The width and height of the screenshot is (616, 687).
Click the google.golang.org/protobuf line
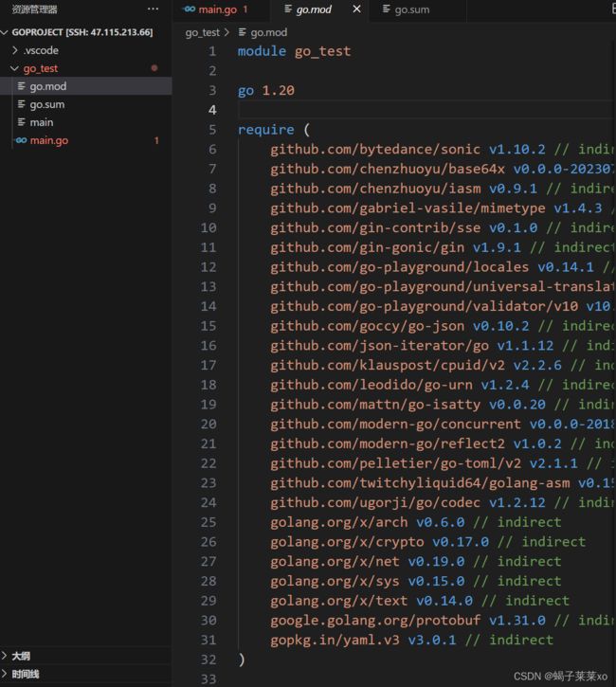(443, 621)
